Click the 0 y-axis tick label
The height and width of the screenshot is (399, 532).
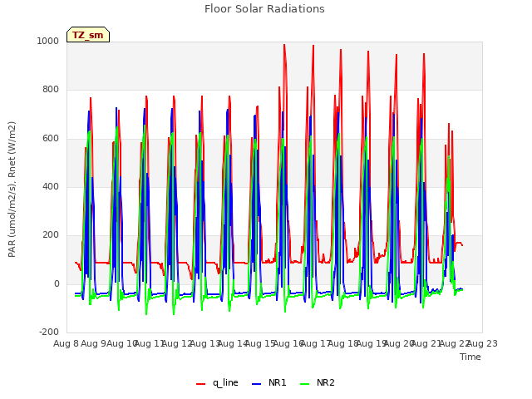57,284
